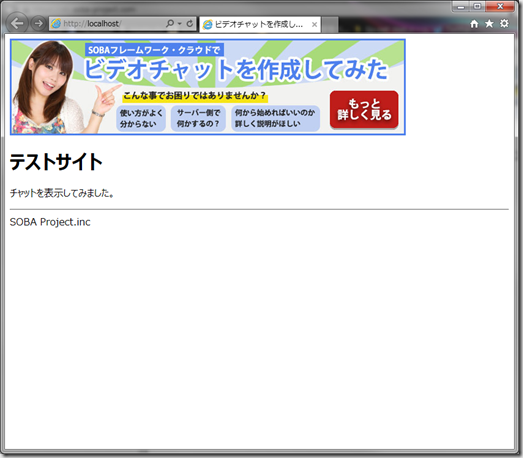Click the 何から始めればいいのか bubble
Image resolution: width=523 pixels, height=458 pixels.
(276, 118)
